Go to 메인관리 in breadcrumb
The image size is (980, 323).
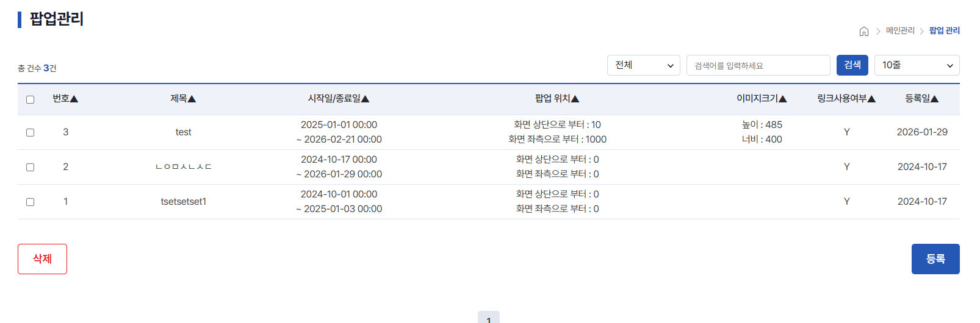900,30
